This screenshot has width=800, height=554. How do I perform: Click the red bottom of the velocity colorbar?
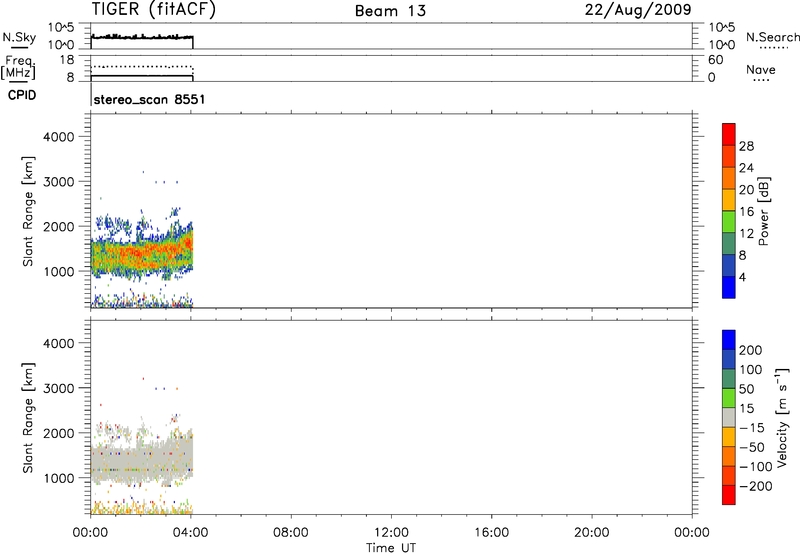(729, 495)
